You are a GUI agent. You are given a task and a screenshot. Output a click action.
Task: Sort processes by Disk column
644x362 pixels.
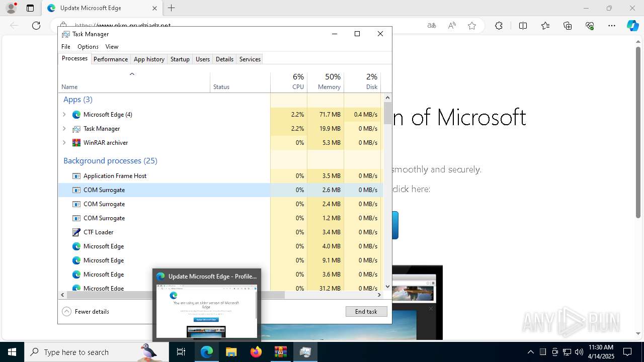point(362,82)
